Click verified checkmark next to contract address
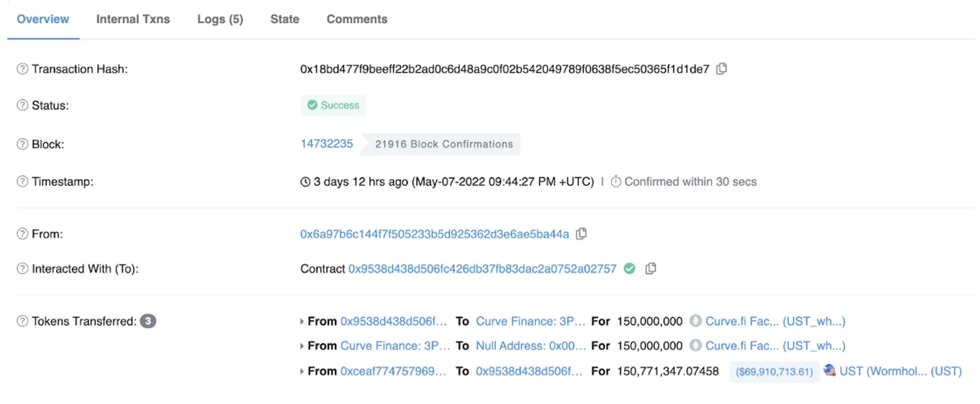The width and height of the screenshot is (980, 404). pos(630,269)
